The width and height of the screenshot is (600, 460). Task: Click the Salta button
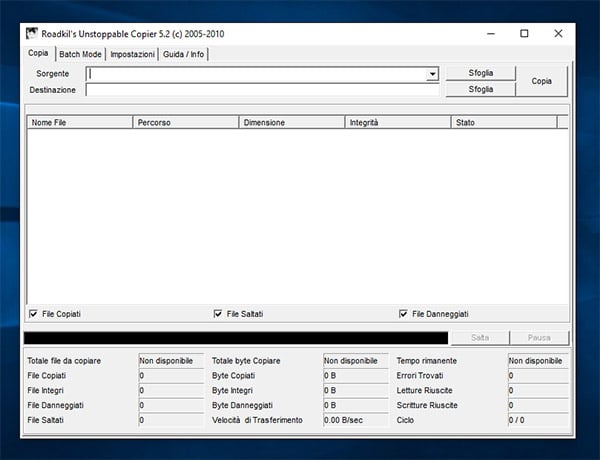480,338
